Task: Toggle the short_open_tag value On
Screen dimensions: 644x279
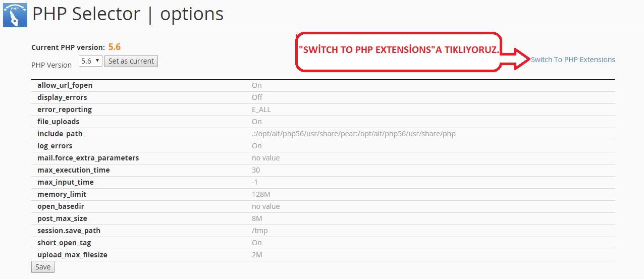Action: tap(257, 243)
